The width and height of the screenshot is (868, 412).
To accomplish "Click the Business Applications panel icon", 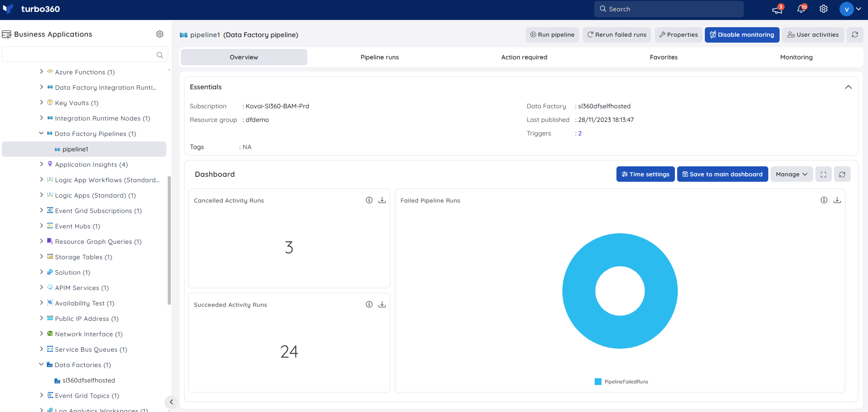I will pyautogui.click(x=7, y=34).
